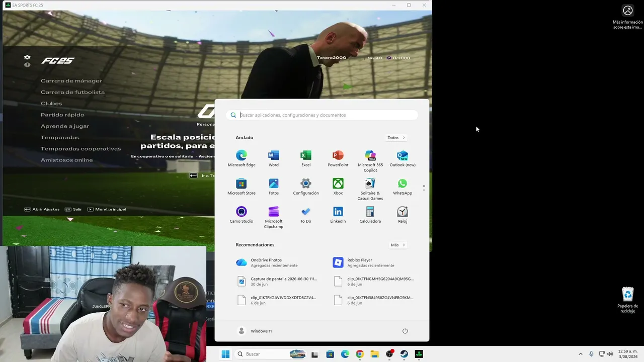Launch the Calculadora app

pos(370,215)
